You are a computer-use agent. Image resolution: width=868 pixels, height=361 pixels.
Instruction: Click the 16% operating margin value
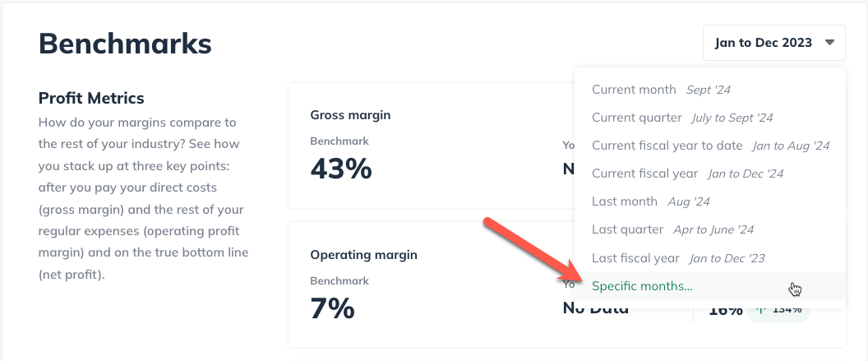pyautogui.click(x=726, y=310)
